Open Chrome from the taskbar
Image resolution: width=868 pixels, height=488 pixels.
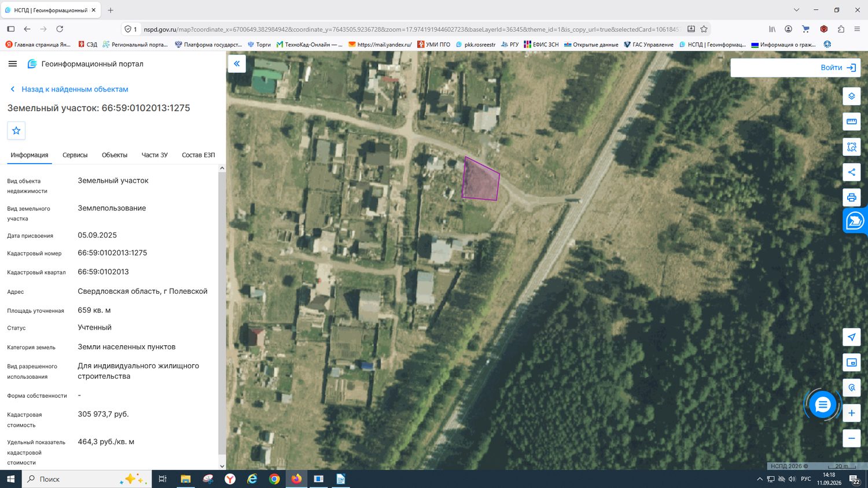pos(274,479)
